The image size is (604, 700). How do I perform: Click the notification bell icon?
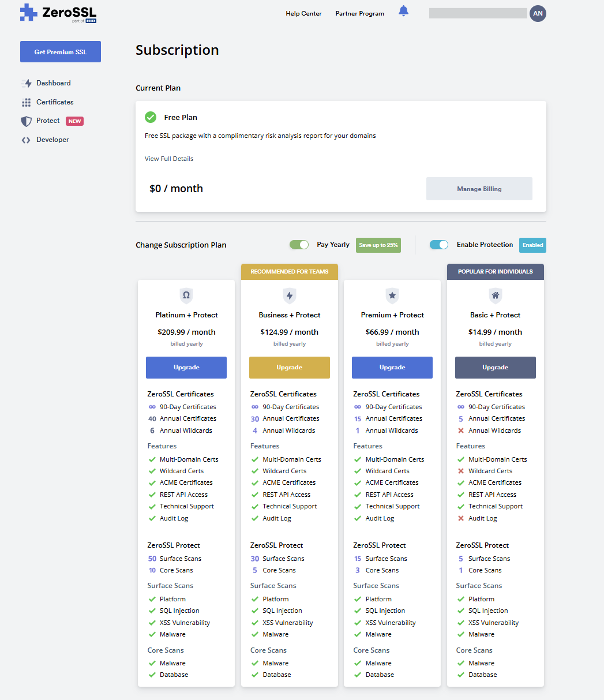403,12
